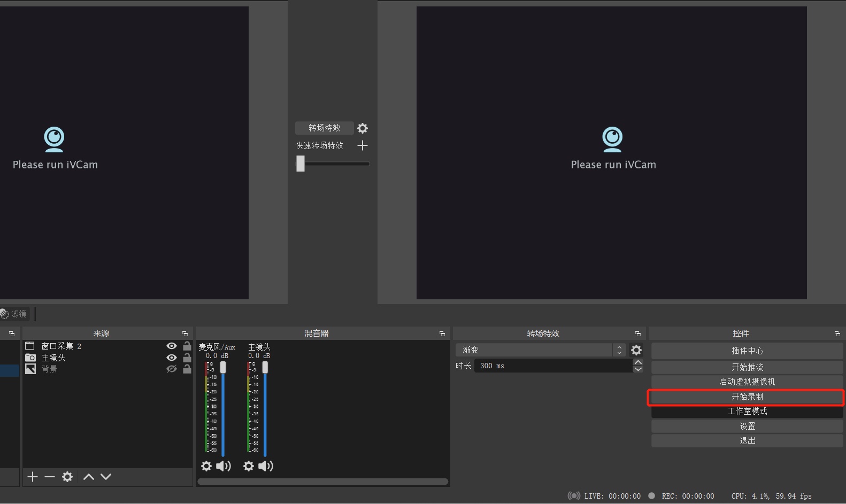Click the 麦克风/Aux volume fader
The height and width of the screenshot is (504, 846).
pyautogui.click(x=223, y=368)
